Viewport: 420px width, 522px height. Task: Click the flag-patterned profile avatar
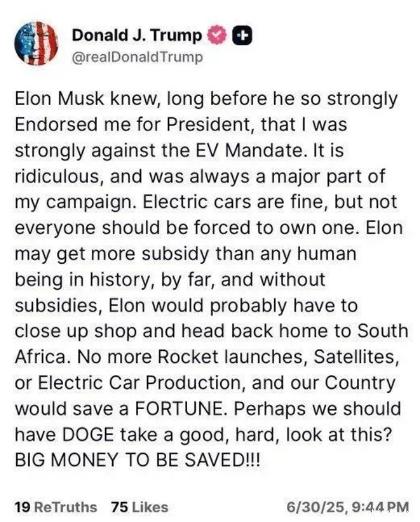click(x=35, y=43)
